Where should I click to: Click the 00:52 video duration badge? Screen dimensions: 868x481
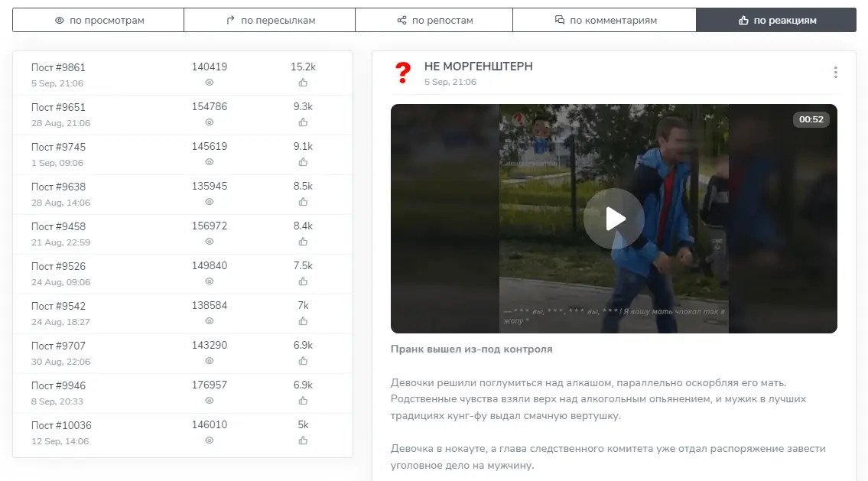(x=811, y=119)
